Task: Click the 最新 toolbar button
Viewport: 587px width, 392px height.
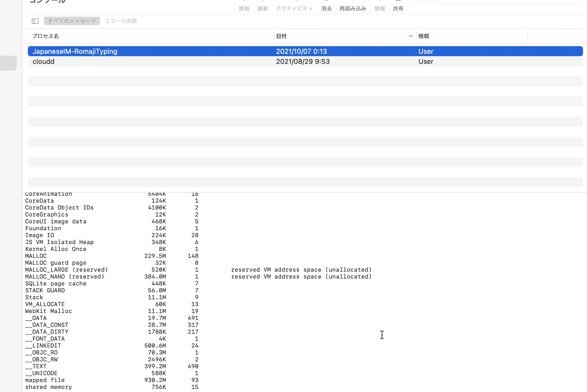Action: [262, 8]
